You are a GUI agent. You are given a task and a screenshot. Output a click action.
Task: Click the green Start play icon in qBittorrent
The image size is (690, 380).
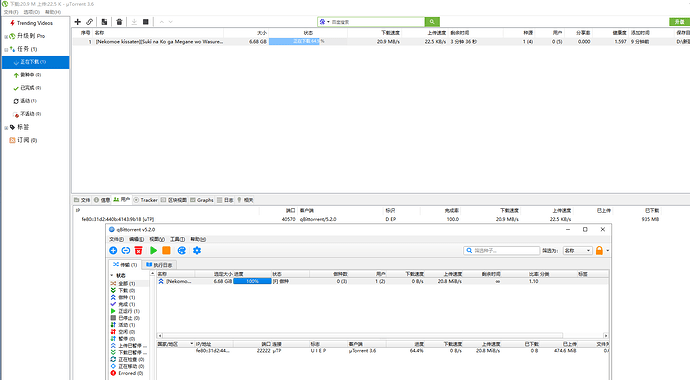pyautogui.click(x=154, y=250)
